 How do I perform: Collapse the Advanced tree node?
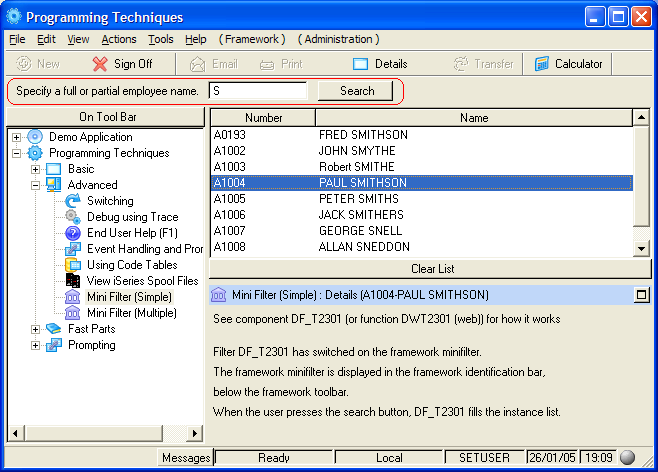pyautogui.click(x=35, y=185)
